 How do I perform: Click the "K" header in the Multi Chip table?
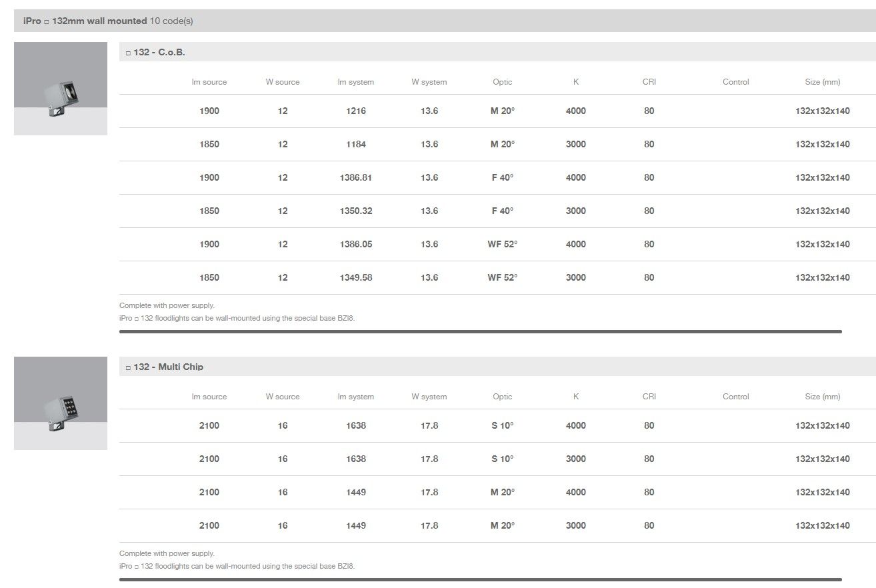[x=576, y=397]
